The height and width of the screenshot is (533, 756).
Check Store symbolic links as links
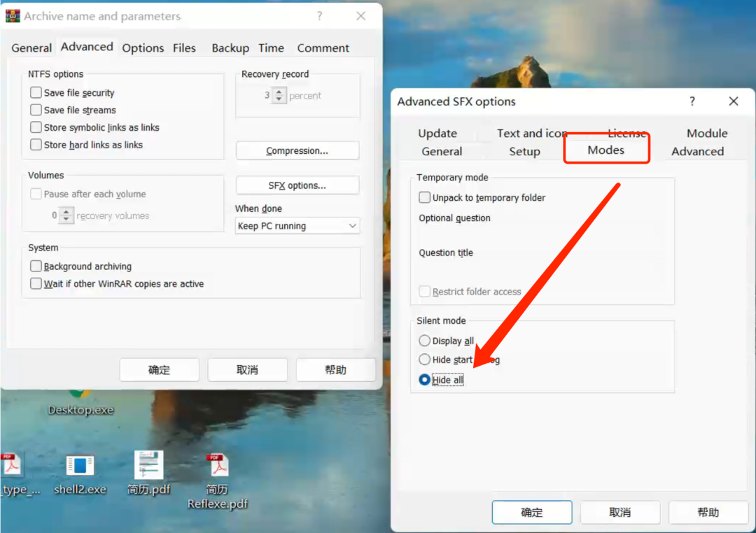[x=36, y=127]
